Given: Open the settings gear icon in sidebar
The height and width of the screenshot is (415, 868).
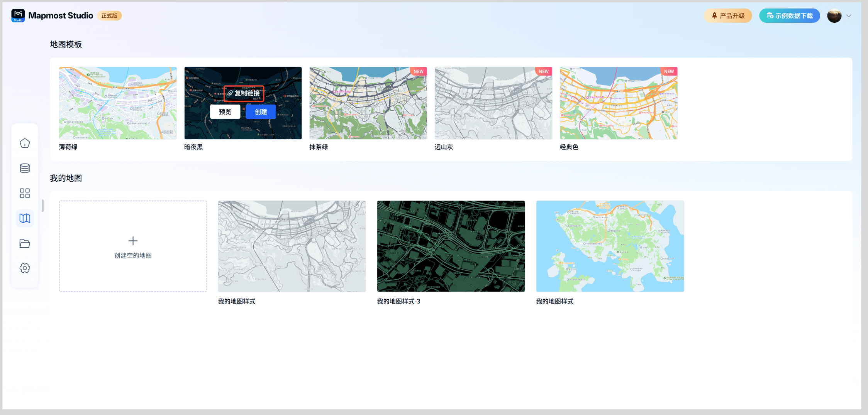Looking at the screenshot, I should 25,268.
